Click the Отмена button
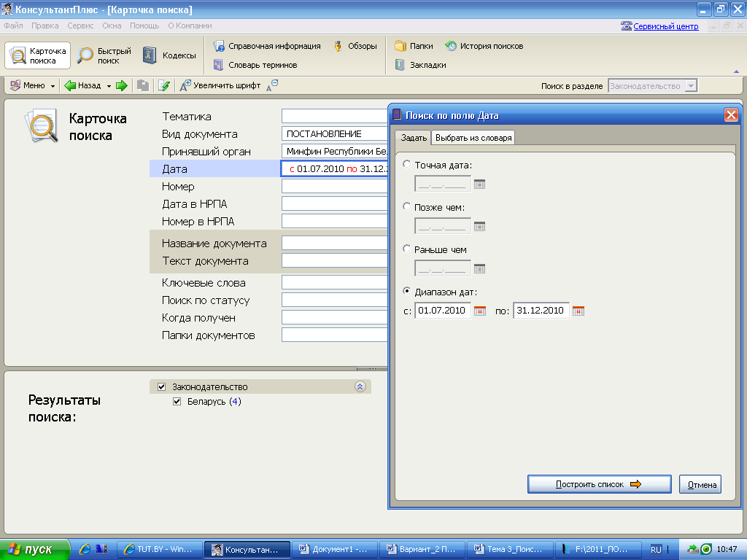 click(700, 485)
